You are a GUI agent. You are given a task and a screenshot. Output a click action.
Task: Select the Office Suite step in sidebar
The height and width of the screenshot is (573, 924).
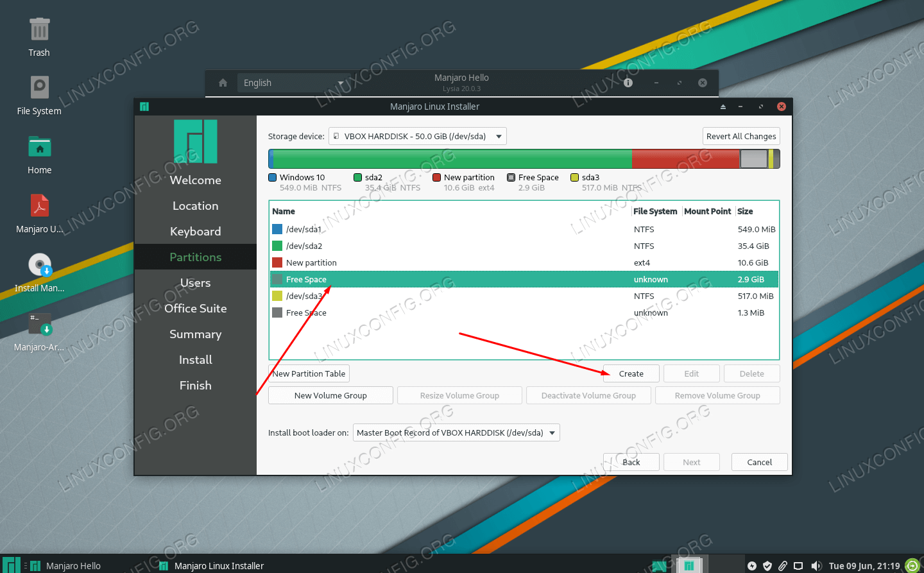coord(196,309)
